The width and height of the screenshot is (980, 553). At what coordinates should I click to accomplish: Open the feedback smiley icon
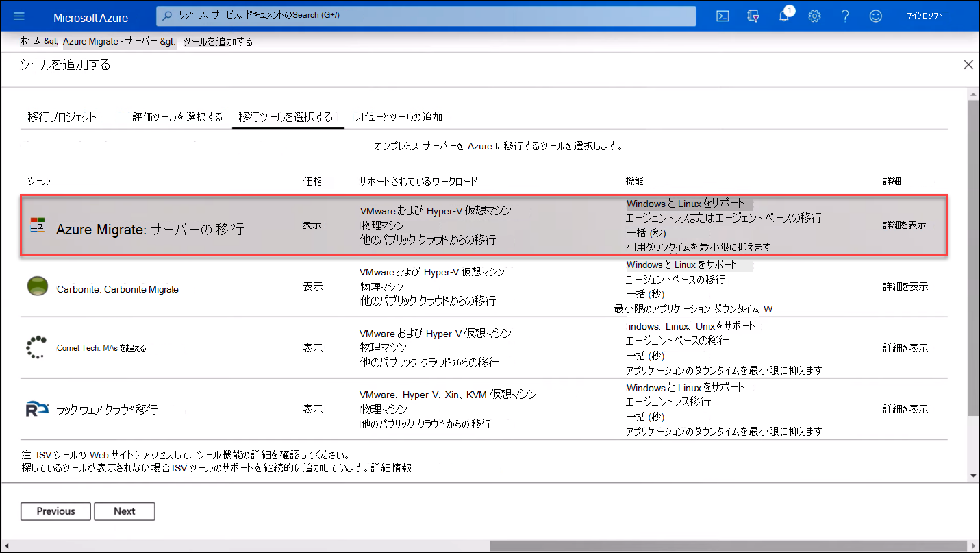click(x=875, y=16)
